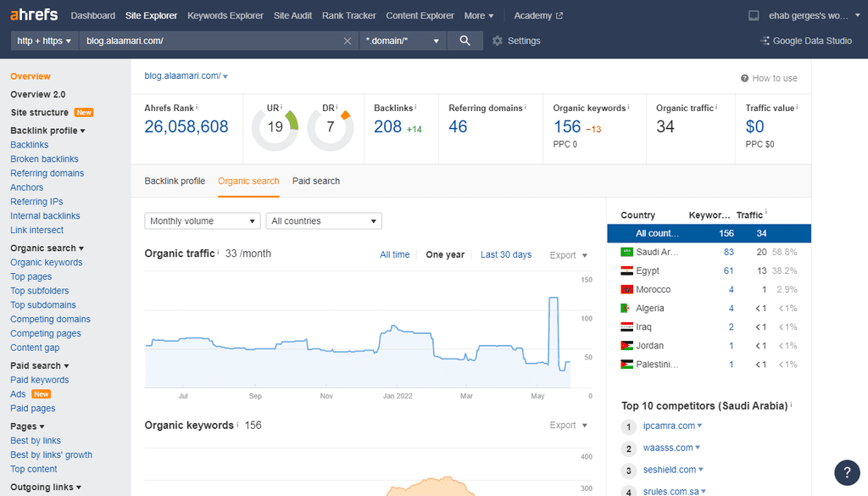Screen dimensions: 868x496
Task: Open Google Data Studio
Action: point(807,41)
